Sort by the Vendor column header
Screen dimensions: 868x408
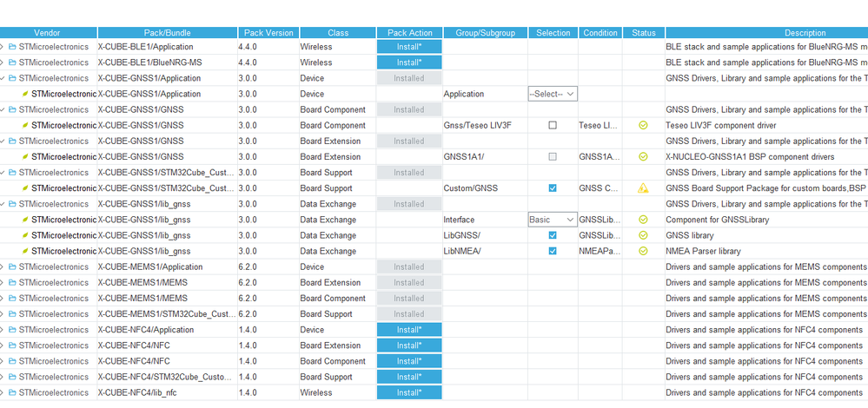click(48, 33)
